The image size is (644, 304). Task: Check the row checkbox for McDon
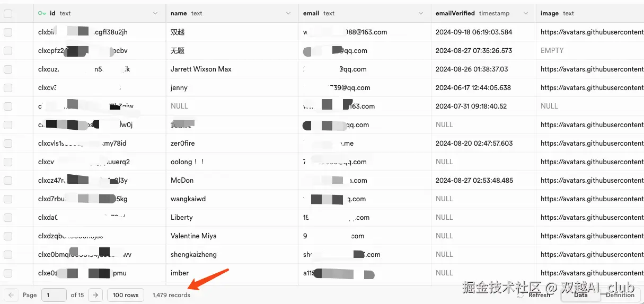pyautogui.click(x=8, y=181)
